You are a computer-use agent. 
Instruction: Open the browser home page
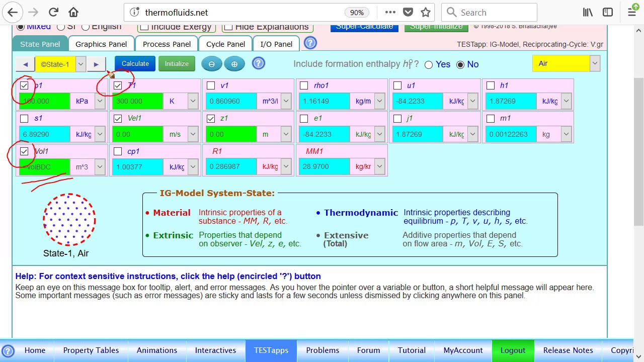pos(73,13)
